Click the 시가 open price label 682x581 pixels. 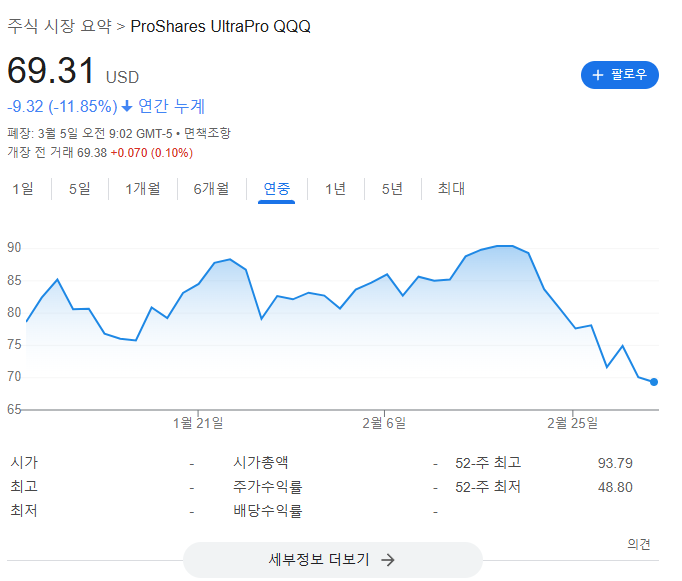coord(24,462)
